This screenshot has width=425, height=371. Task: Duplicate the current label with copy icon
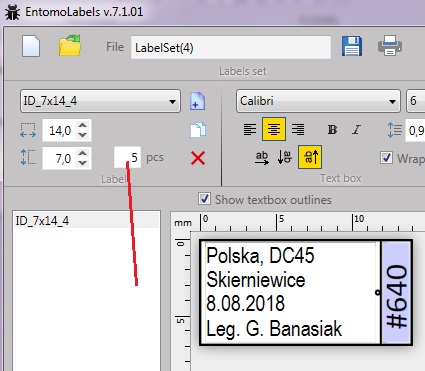(198, 130)
